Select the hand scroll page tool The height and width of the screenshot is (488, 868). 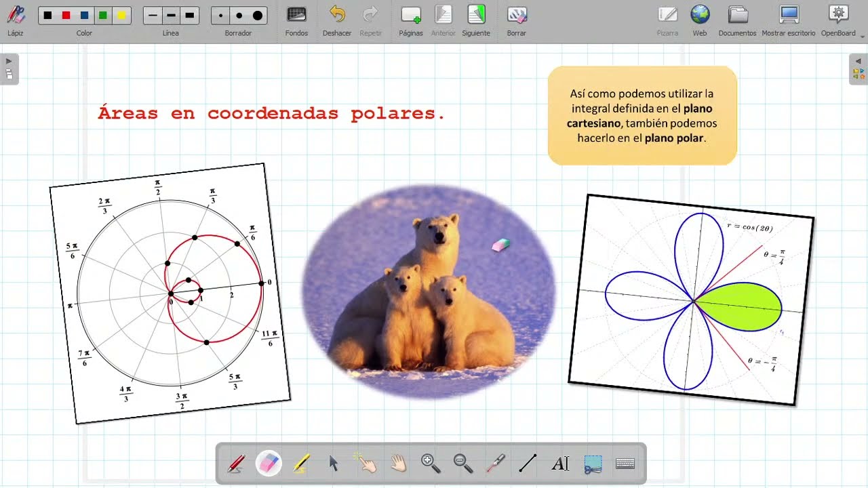point(398,464)
